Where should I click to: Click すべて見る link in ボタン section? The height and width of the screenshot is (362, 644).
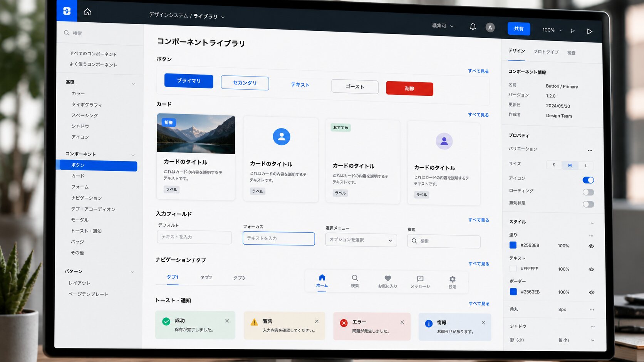pos(478,71)
